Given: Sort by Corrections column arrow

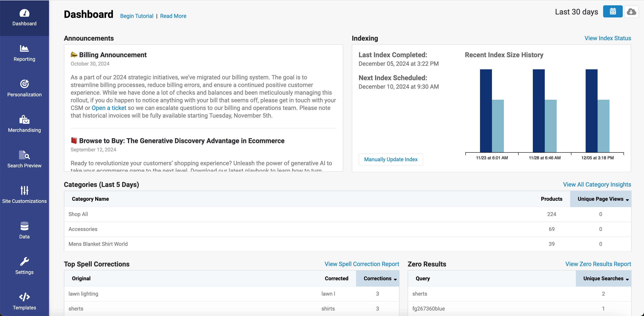Looking at the screenshot, I should (395, 279).
